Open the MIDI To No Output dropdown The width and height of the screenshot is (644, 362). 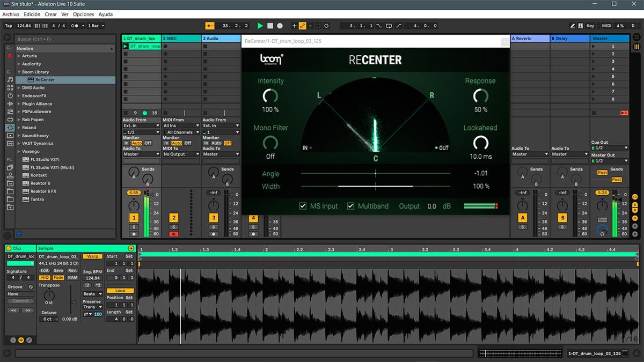pos(181,154)
